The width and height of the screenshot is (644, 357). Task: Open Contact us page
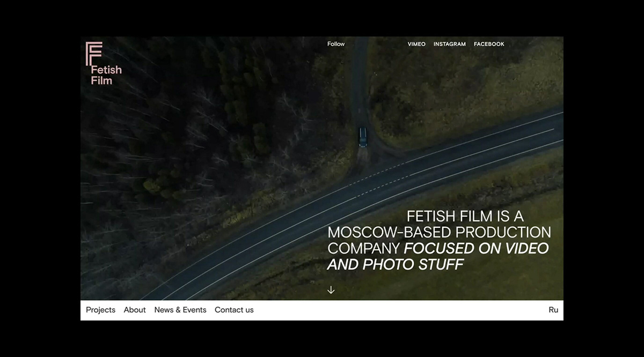[234, 310]
